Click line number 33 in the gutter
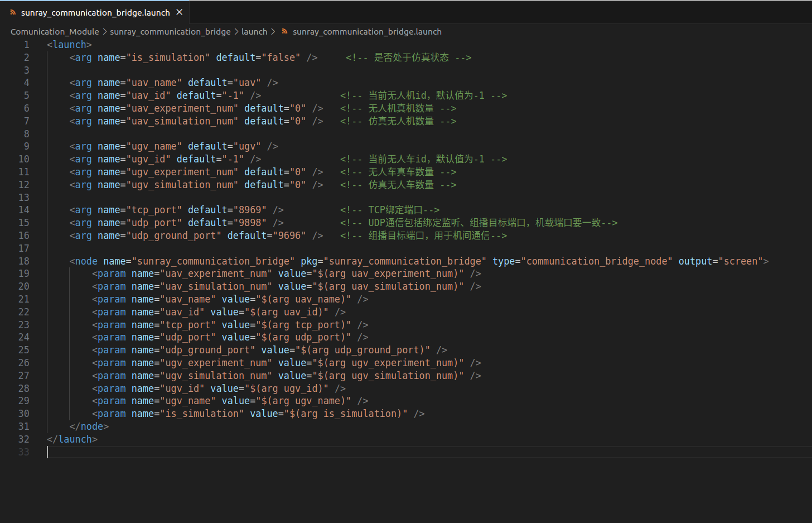 (24, 452)
